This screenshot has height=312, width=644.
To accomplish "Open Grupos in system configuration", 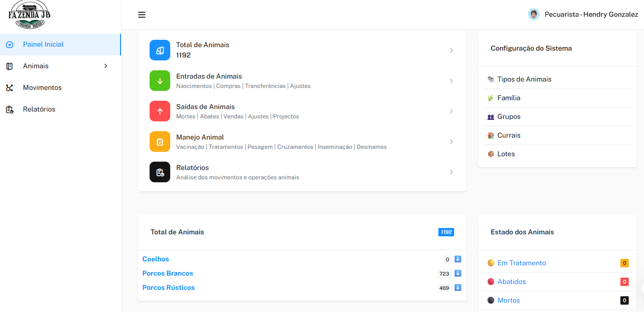I will click(x=509, y=116).
